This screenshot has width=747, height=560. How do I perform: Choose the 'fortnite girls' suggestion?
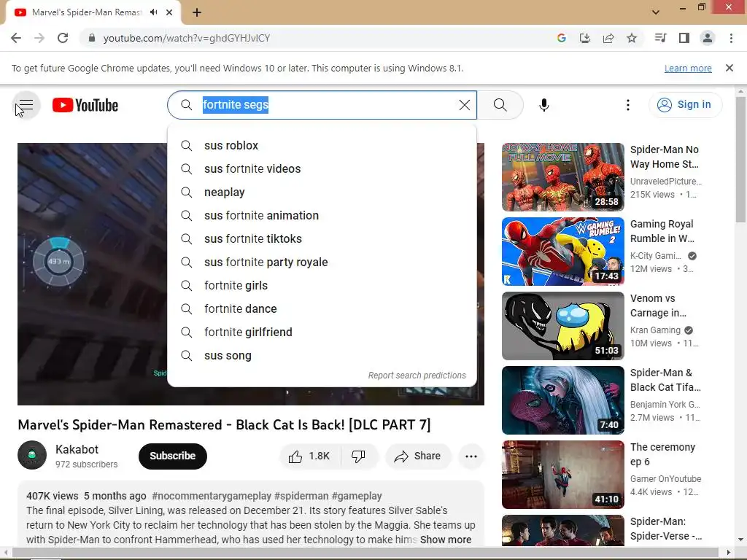(x=322, y=285)
